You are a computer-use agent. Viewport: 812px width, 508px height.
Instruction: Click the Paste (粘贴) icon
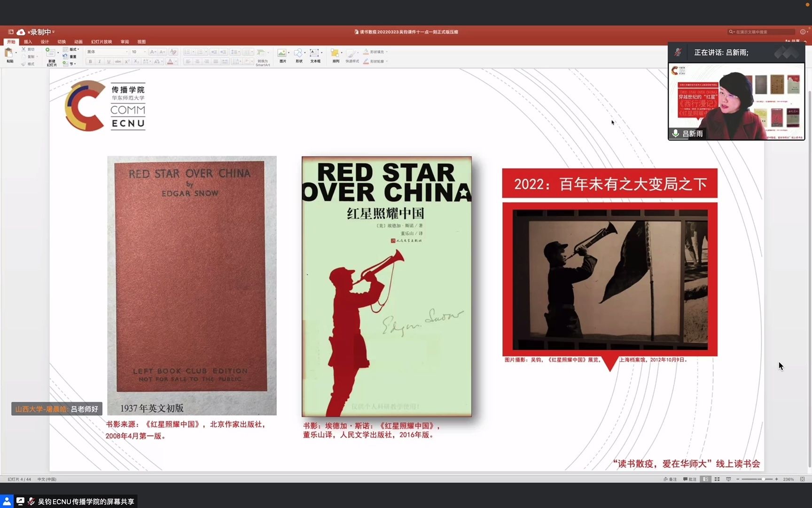click(9, 53)
